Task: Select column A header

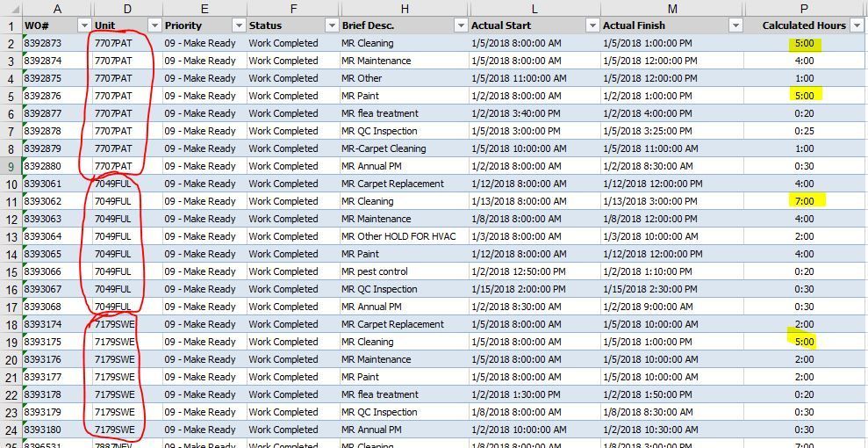Action: (57, 8)
